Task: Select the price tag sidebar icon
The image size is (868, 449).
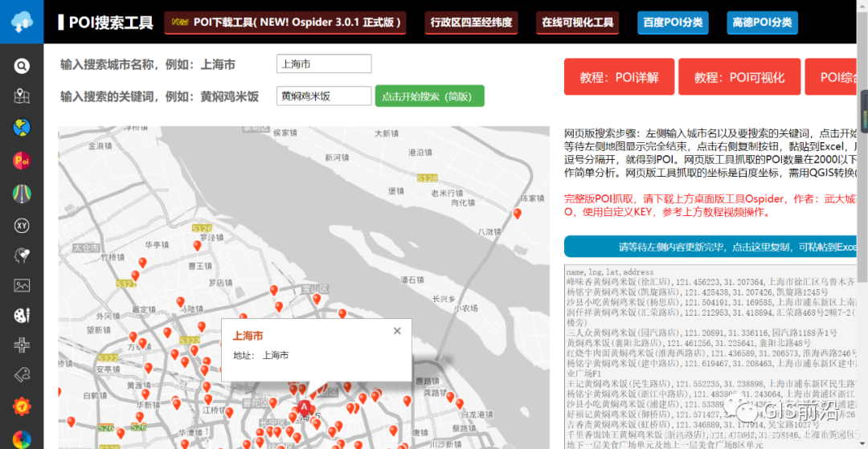Action: click(x=22, y=375)
